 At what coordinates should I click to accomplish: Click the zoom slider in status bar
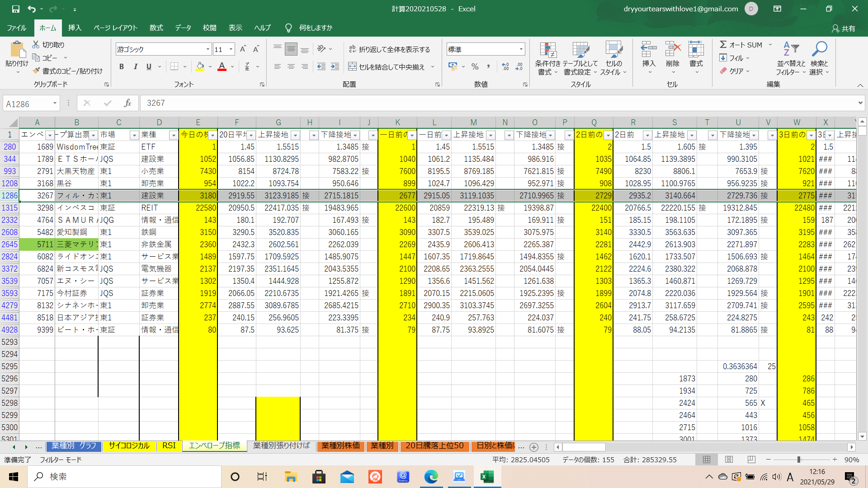[x=799, y=460]
